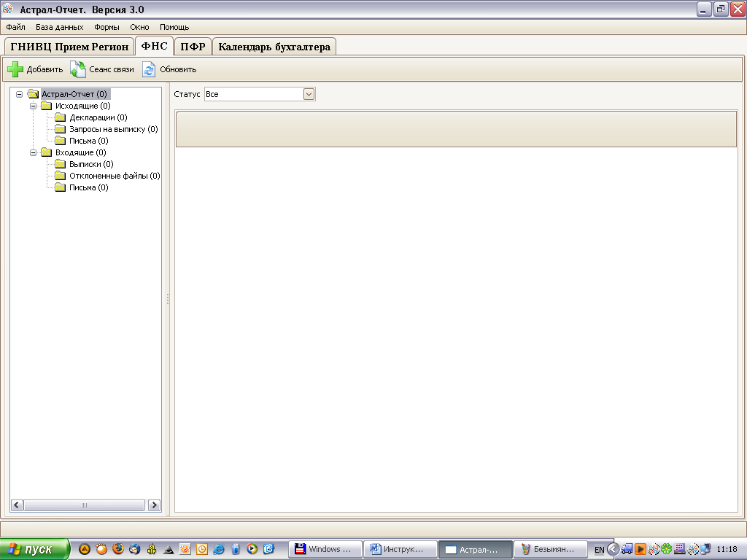Click the empty table header bar
The image size is (747, 560).
457,129
